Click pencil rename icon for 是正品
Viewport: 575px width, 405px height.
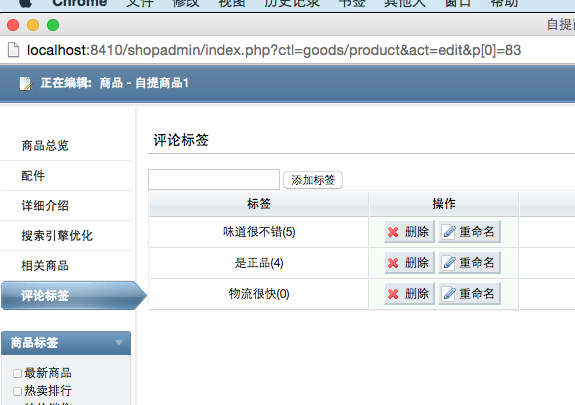coord(449,263)
